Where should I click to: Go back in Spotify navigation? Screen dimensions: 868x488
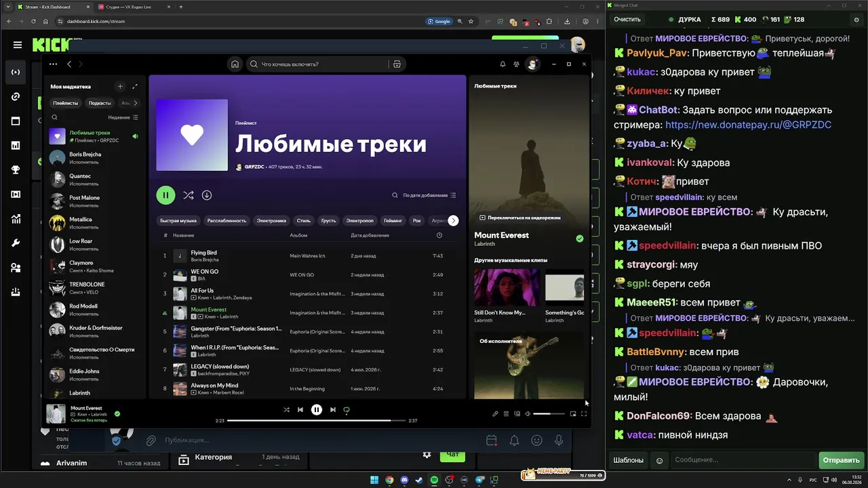click(69, 64)
